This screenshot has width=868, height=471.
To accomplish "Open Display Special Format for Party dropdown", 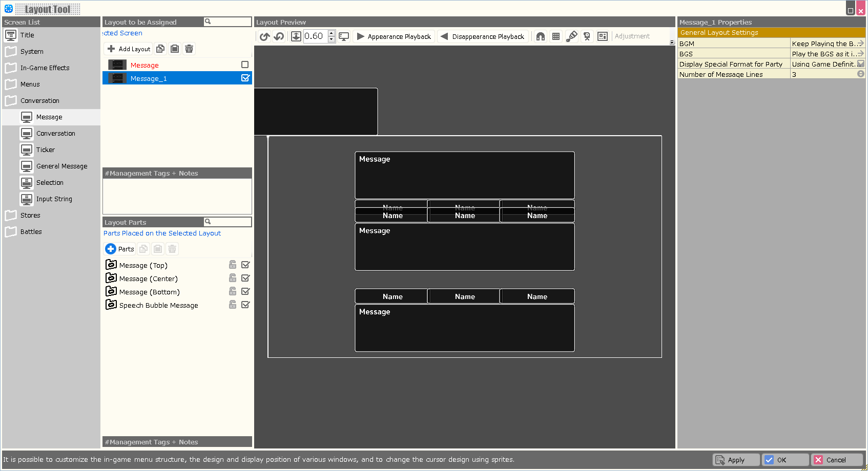I will click(x=861, y=64).
